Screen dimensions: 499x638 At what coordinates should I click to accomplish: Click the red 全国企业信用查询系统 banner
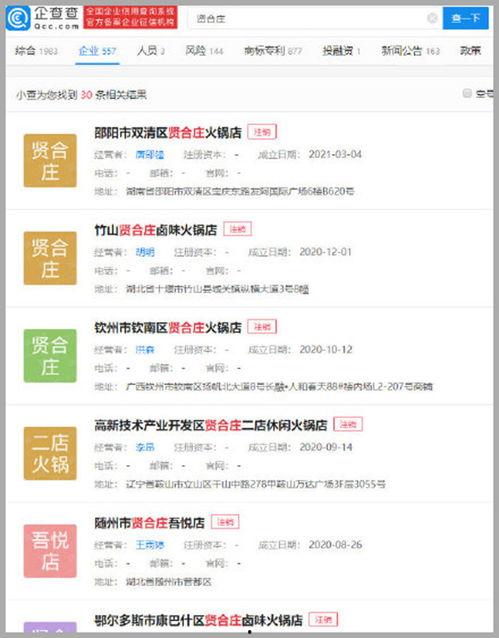130,17
